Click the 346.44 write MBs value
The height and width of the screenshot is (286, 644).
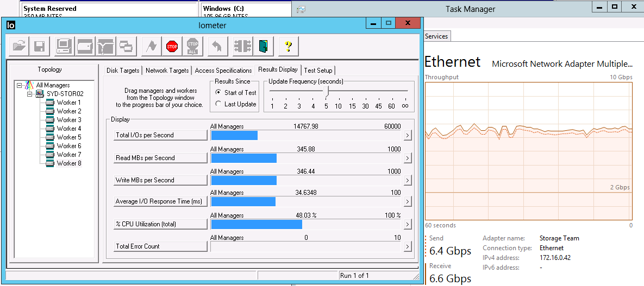click(306, 171)
